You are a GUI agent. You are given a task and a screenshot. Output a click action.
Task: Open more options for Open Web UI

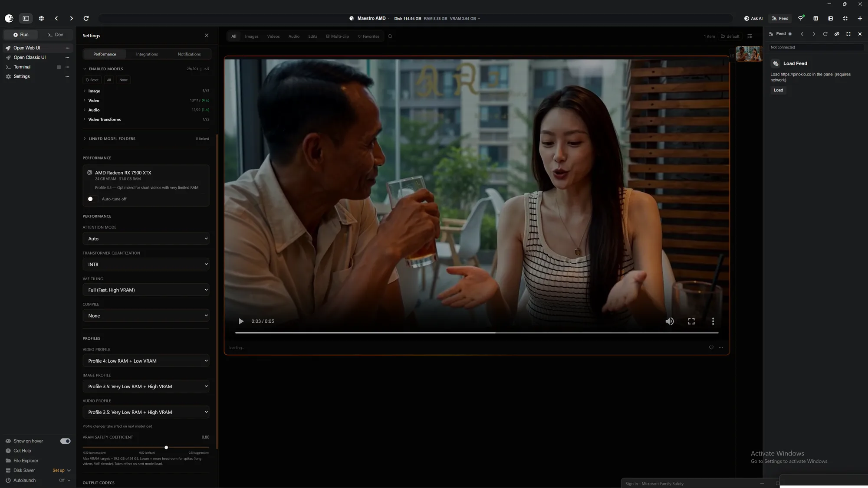[67, 48]
